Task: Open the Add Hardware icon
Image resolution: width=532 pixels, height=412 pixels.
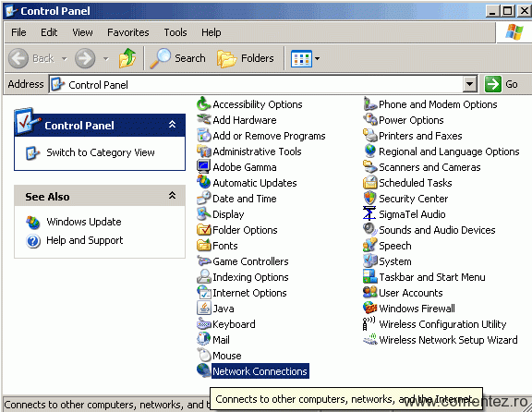Action: pyautogui.click(x=203, y=119)
